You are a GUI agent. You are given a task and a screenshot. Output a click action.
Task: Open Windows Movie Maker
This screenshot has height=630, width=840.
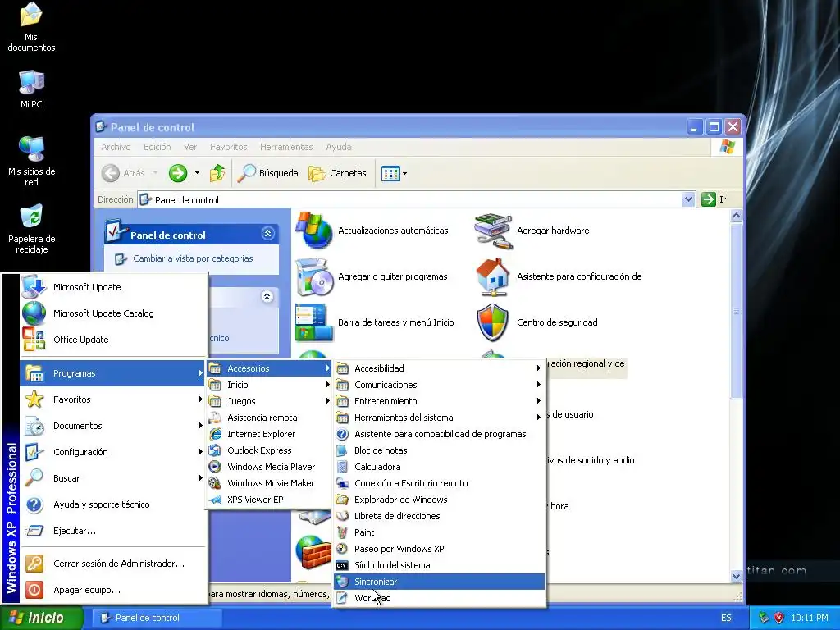(x=269, y=483)
